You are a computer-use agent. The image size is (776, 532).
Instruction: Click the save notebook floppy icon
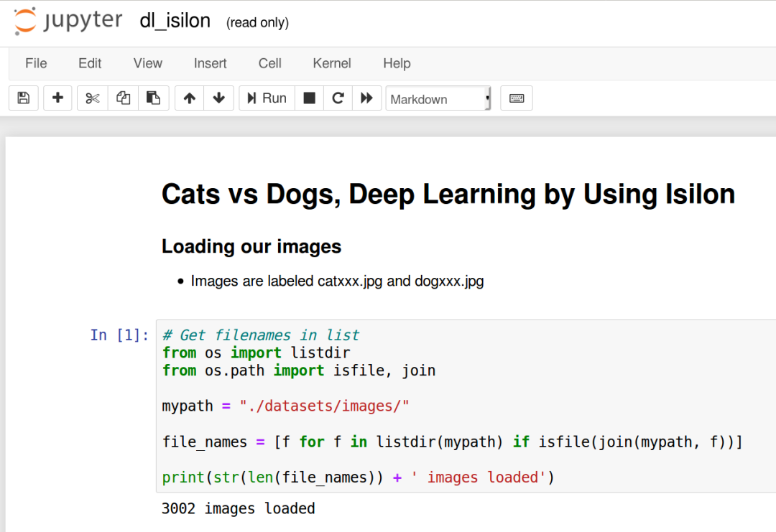(x=23, y=98)
